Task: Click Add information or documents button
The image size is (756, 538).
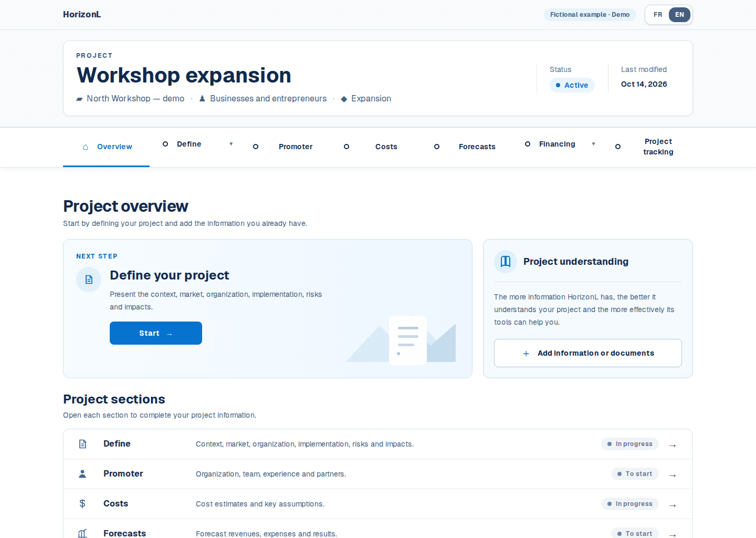Action: pos(588,353)
